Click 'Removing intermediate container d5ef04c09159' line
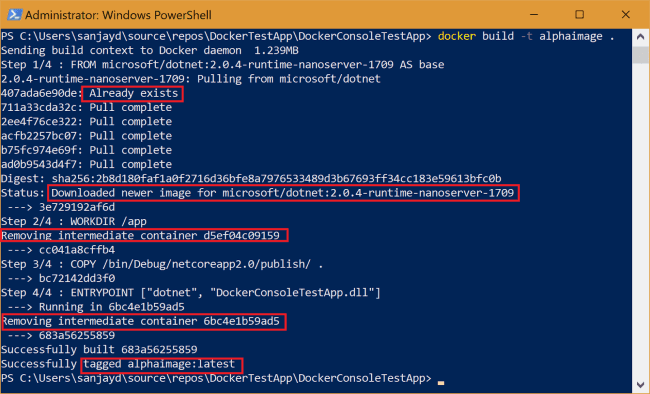650x394 pixels. click(x=144, y=236)
